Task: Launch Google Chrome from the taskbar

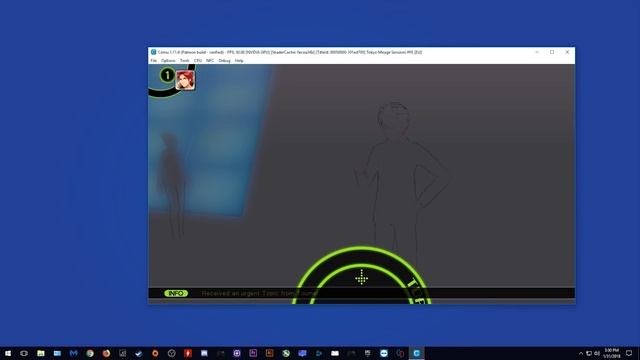Action: tap(90, 353)
